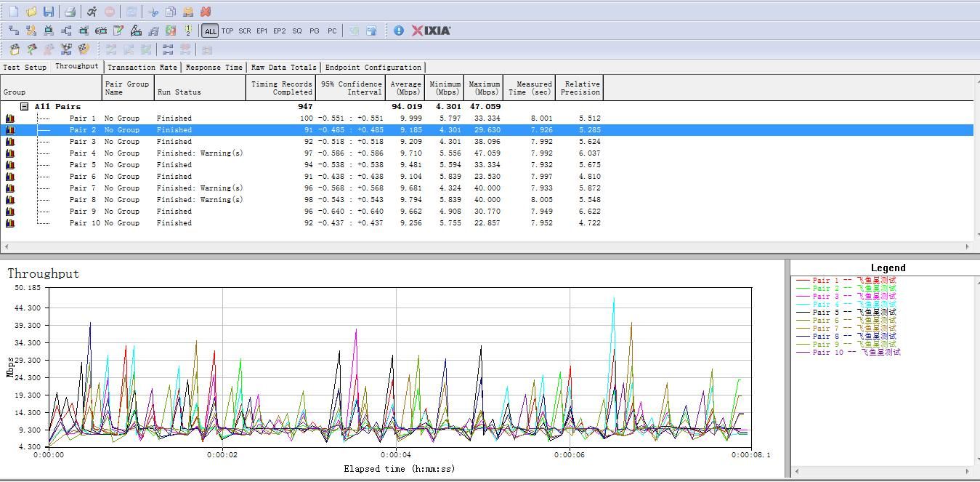Click the checkered flag with palette icon
Image resolution: width=980 pixels, height=482 pixels.
click(x=84, y=49)
